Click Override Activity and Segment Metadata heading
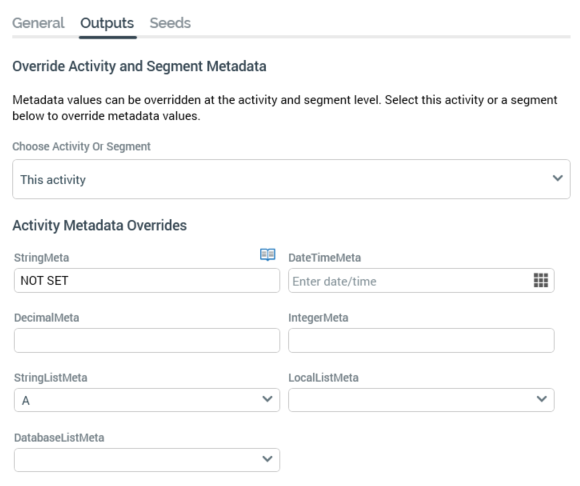 point(139,66)
